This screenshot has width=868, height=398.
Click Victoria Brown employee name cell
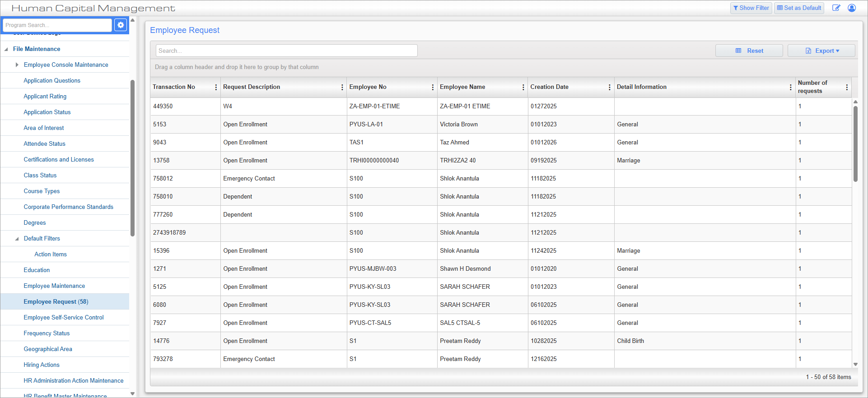482,125
